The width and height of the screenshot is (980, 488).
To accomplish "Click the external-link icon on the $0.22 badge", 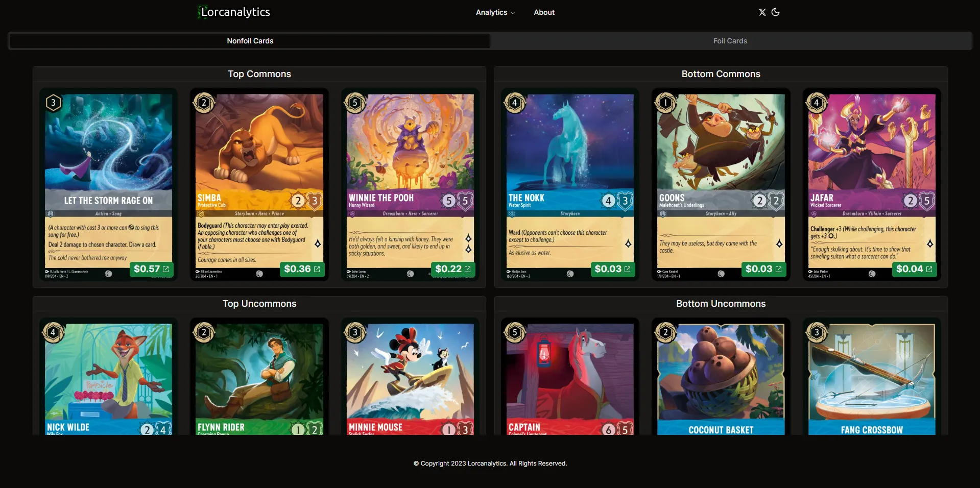I will pyautogui.click(x=467, y=269).
